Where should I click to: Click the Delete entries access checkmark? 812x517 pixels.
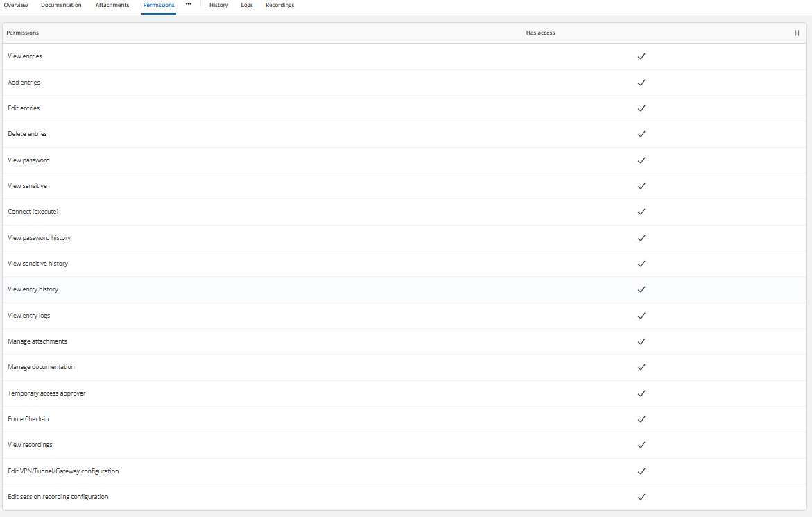coord(641,134)
